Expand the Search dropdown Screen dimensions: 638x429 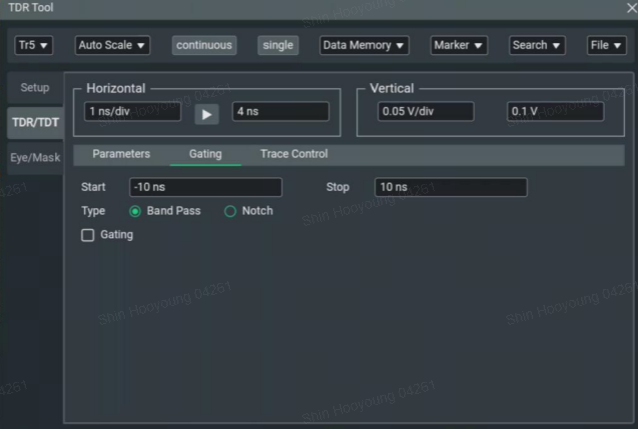click(x=537, y=45)
